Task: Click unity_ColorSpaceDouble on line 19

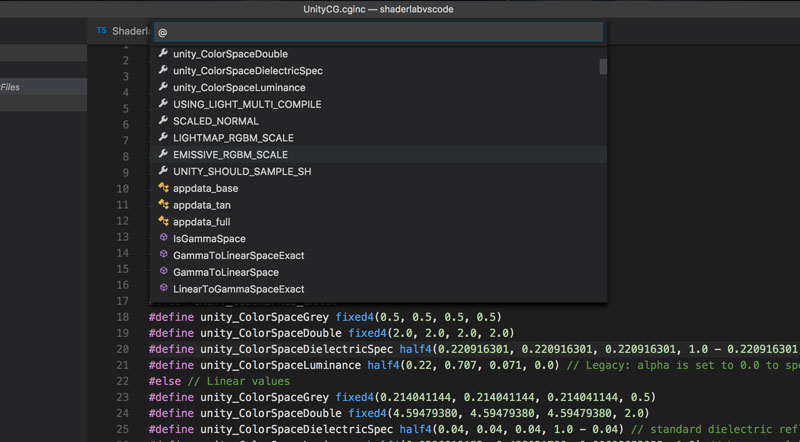Action: click(x=271, y=333)
